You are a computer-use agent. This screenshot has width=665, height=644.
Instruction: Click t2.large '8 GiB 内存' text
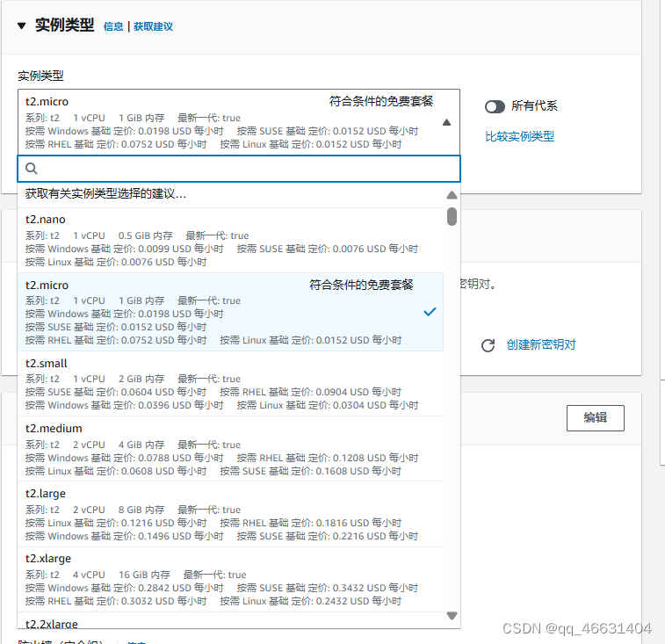tap(141, 510)
